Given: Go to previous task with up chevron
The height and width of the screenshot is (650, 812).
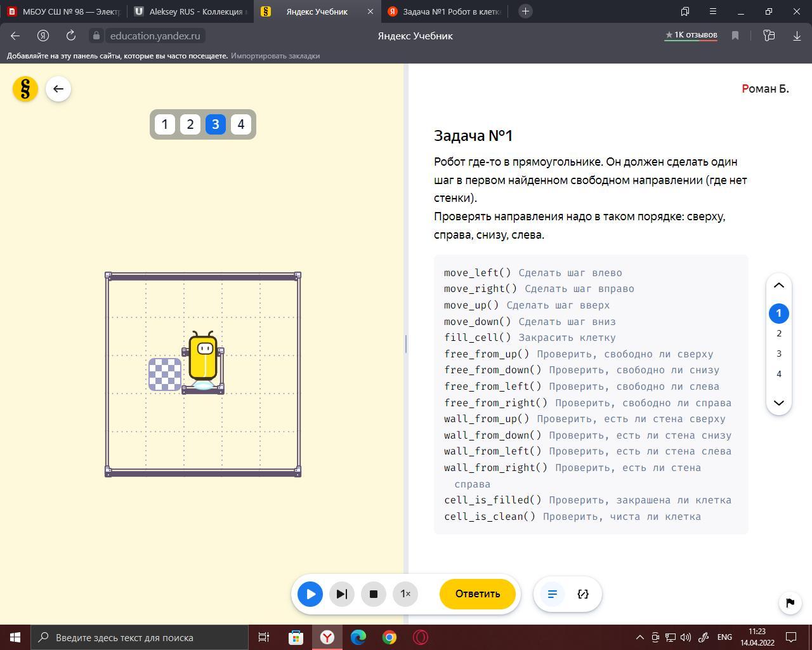Looking at the screenshot, I should tap(779, 286).
